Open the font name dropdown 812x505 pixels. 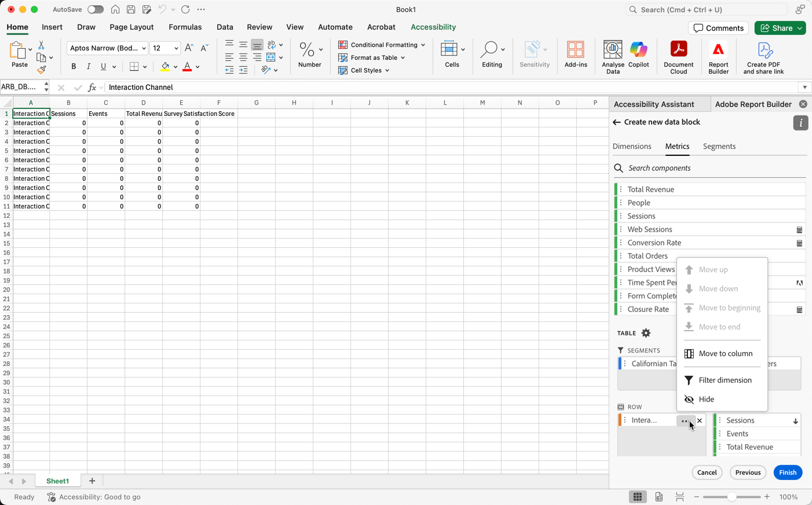[144, 49]
